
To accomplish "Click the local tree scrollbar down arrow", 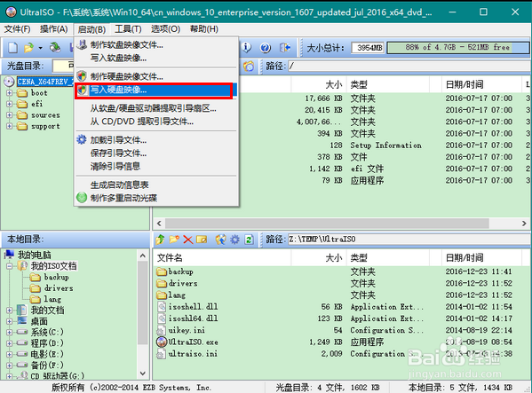I will tap(143, 373).
